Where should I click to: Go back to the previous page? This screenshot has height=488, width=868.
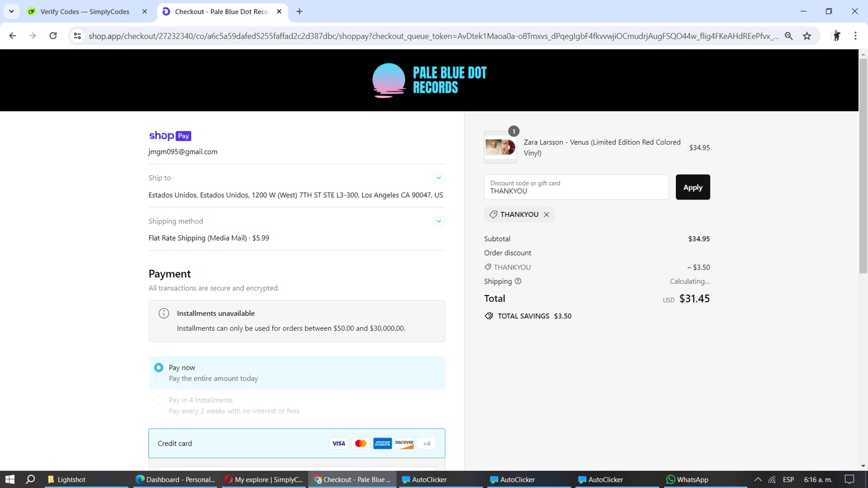[13, 36]
